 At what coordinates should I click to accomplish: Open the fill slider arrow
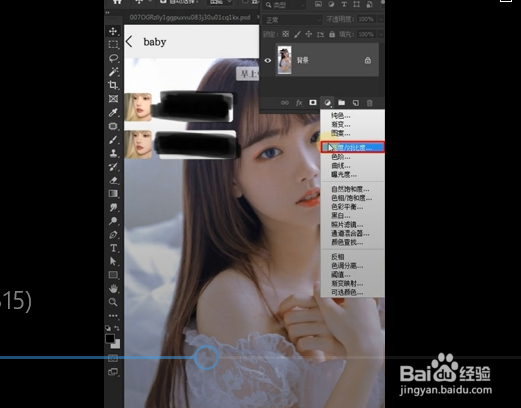(381, 34)
